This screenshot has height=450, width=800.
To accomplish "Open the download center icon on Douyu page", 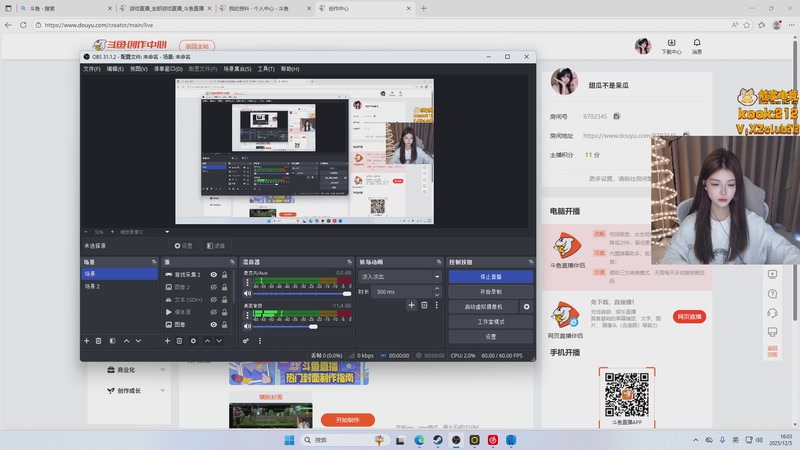I will [x=671, y=43].
